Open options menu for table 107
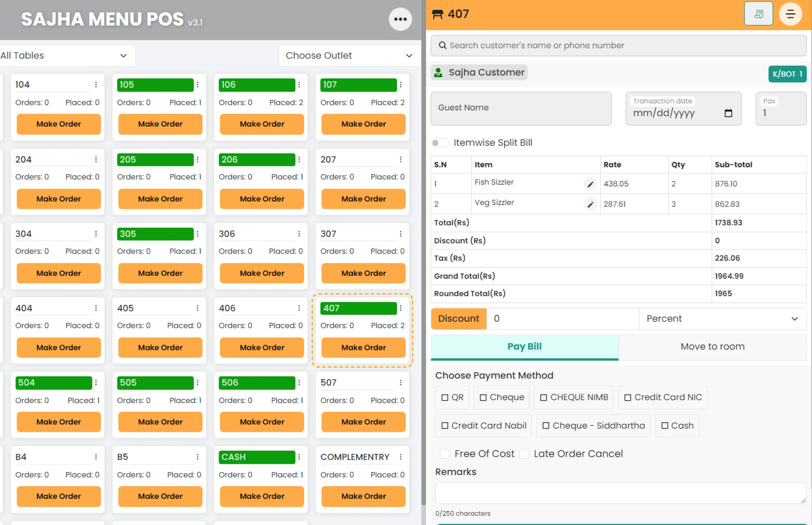 401,85
